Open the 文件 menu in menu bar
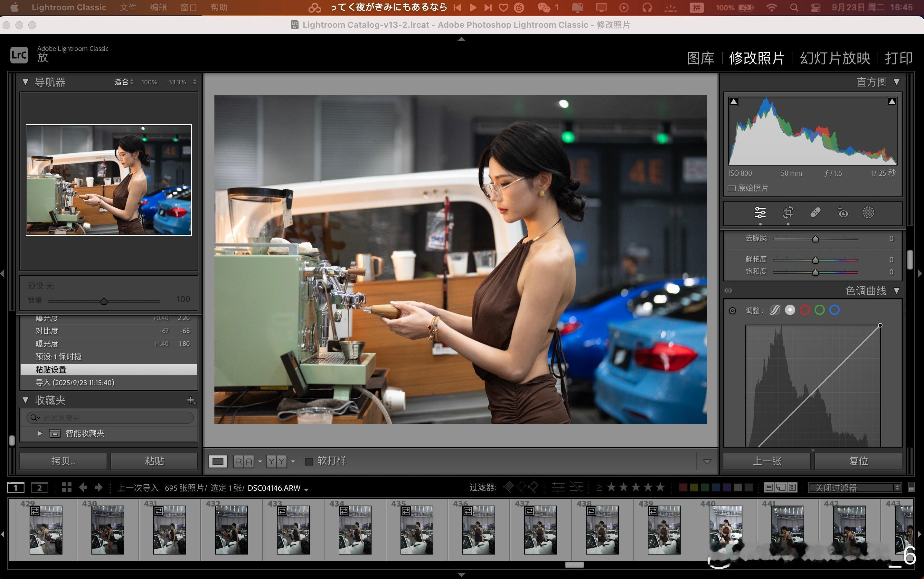924x579 pixels. pos(128,7)
